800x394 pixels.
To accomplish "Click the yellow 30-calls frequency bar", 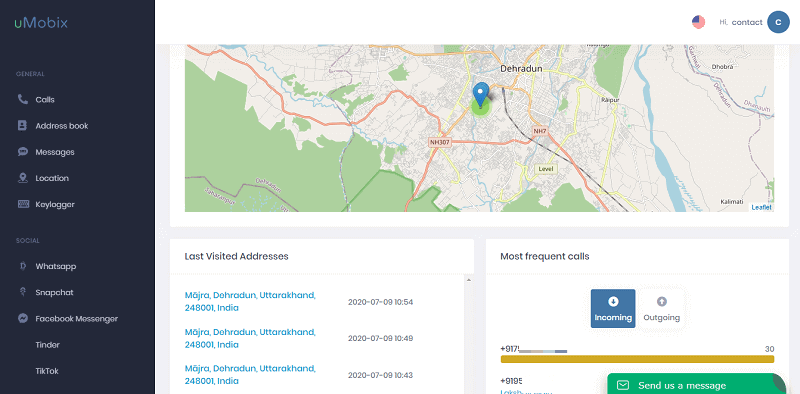I will click(x=637, y=359).
